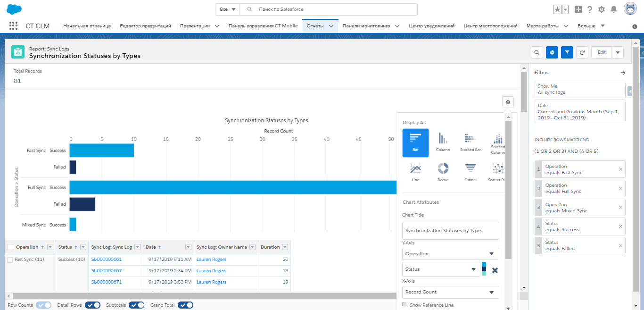644x310 pixels.
Task: Open the Отчеты tab
Action: pos(315,26)
